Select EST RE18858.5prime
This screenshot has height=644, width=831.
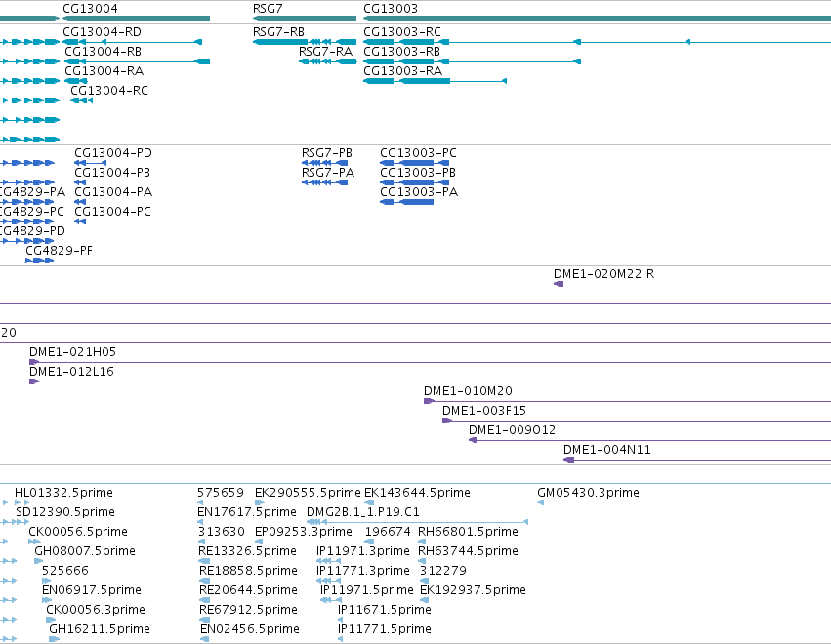[x=204, y=581]
